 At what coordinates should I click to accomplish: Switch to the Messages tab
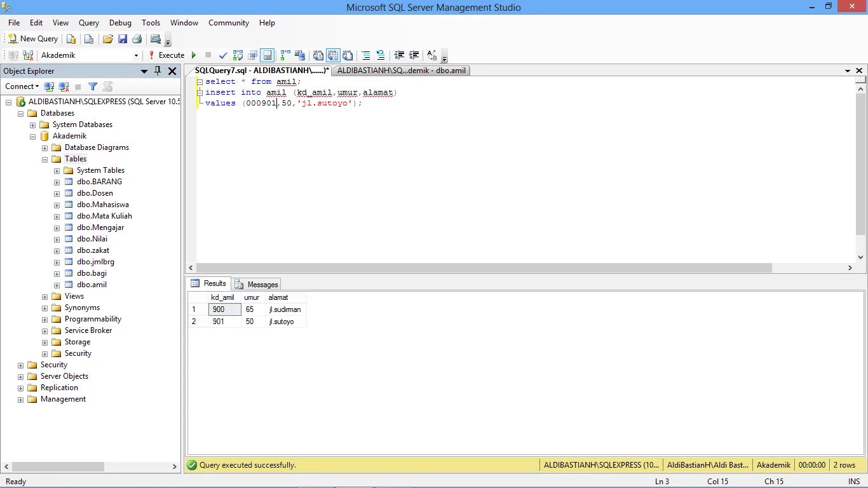point(257,284)
